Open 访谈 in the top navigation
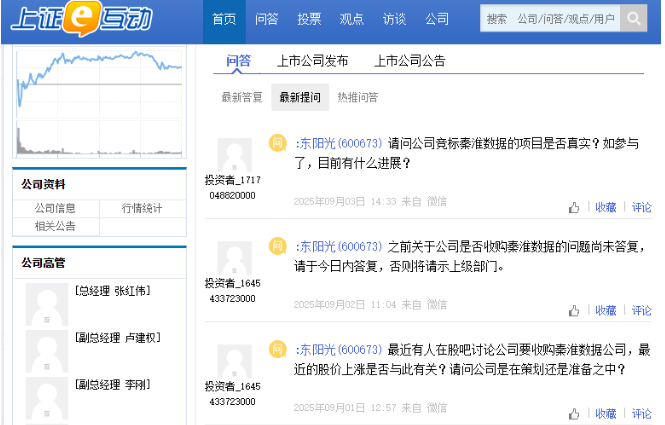The width and height of the screenshot is (665, 425). click(394, 19)
